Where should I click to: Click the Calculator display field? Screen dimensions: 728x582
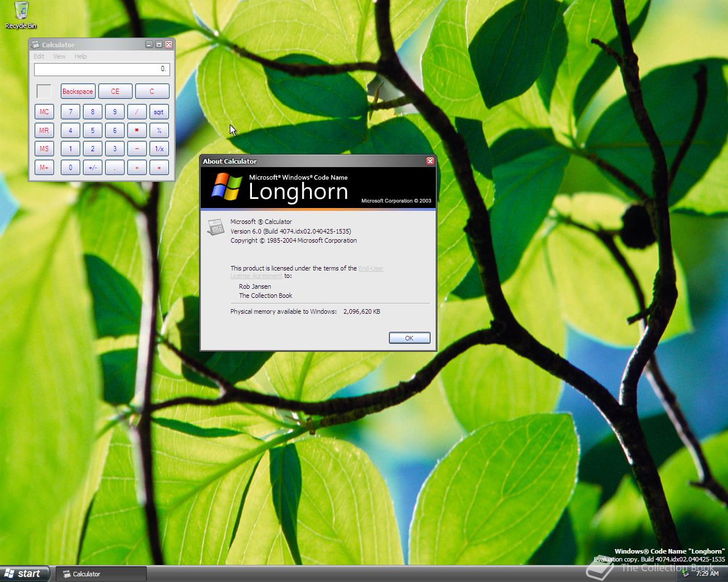(102, 69)
